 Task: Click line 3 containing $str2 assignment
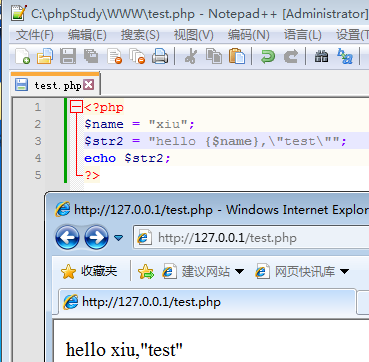[215, 141]
